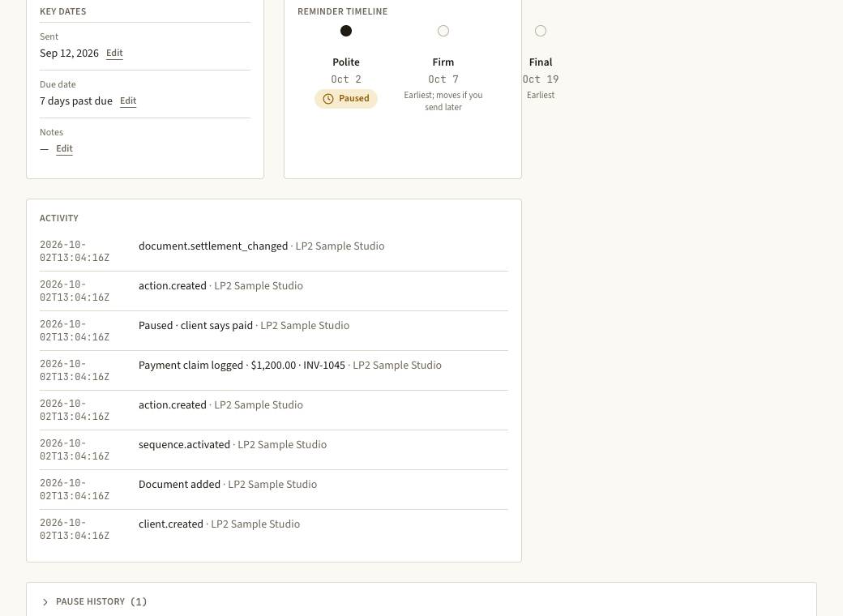
Task: Click the Polite stage label
Action: 345,62
